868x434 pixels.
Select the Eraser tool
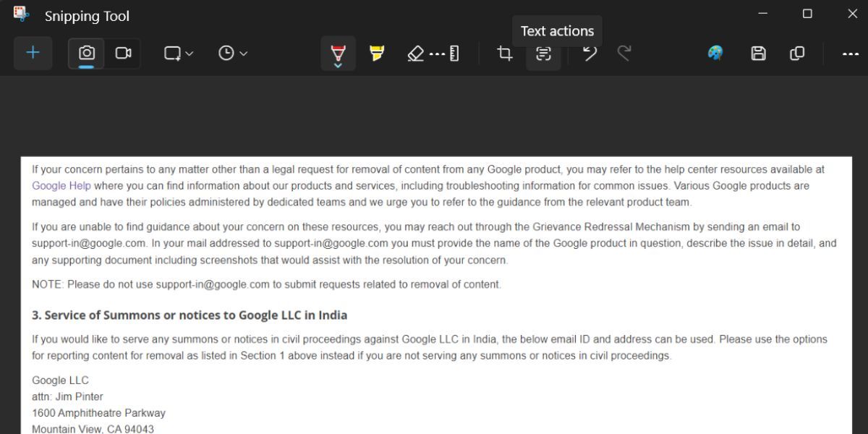pyautogui.click(x=416, y=53)
